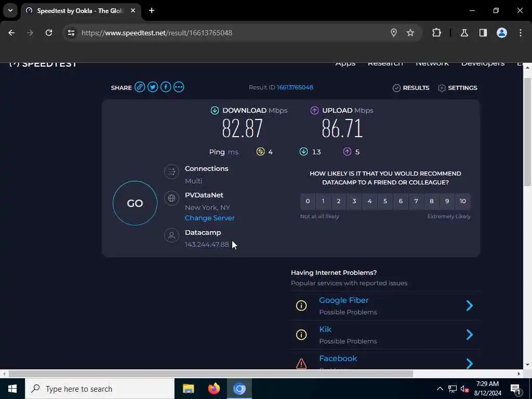Image resolution: width=532 pixels, height=399 pixels.
Task: Click the Change Server link
Action: (210, 218)
